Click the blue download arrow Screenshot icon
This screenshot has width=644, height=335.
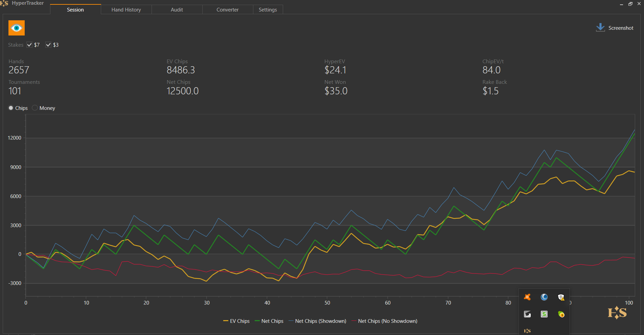point(600,28)
